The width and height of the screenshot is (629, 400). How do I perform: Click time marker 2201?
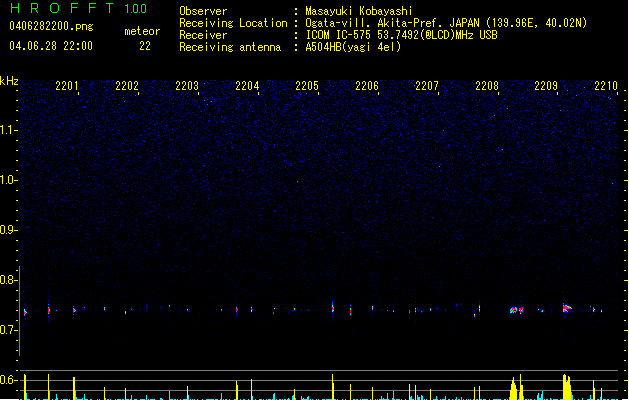(x=67, y=85)
